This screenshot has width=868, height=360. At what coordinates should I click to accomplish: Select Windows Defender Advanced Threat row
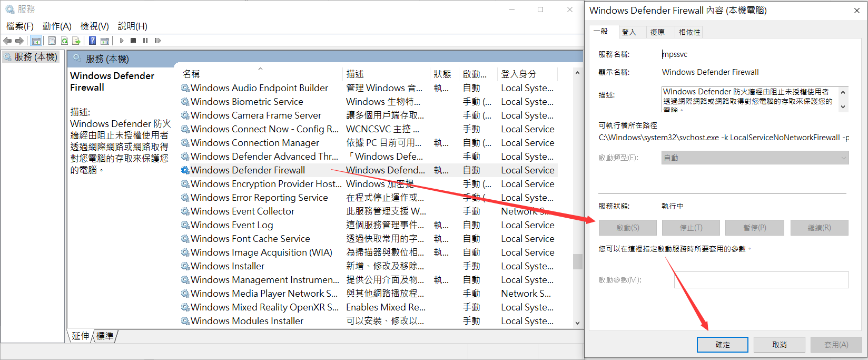pos(369,157)
